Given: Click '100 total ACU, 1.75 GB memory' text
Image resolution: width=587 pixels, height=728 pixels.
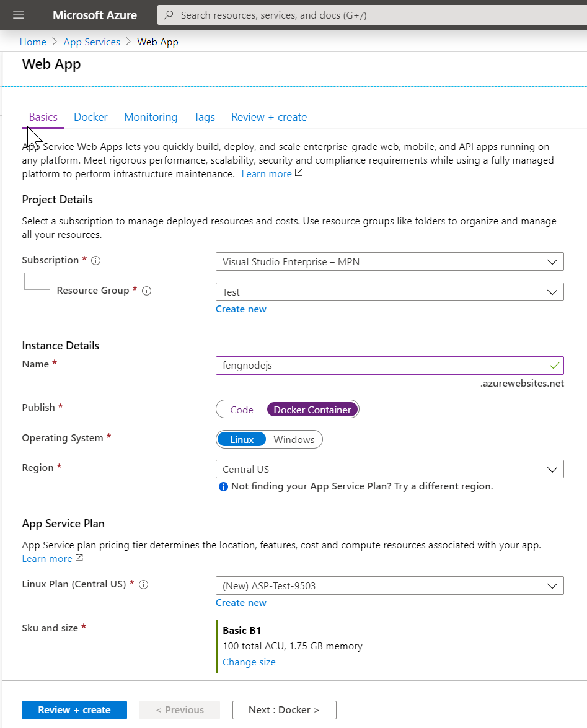Looking at the screenshot, I should coord(293,646).
